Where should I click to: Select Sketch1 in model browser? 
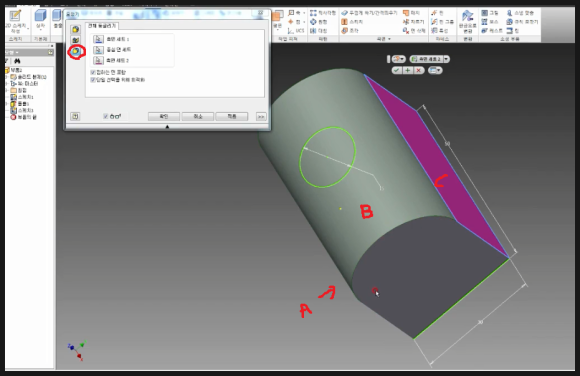click(x=22, y=97)
